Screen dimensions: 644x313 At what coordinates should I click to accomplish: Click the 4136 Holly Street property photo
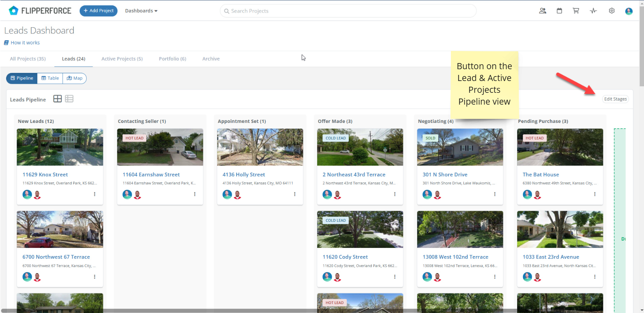tap(260, 147)
